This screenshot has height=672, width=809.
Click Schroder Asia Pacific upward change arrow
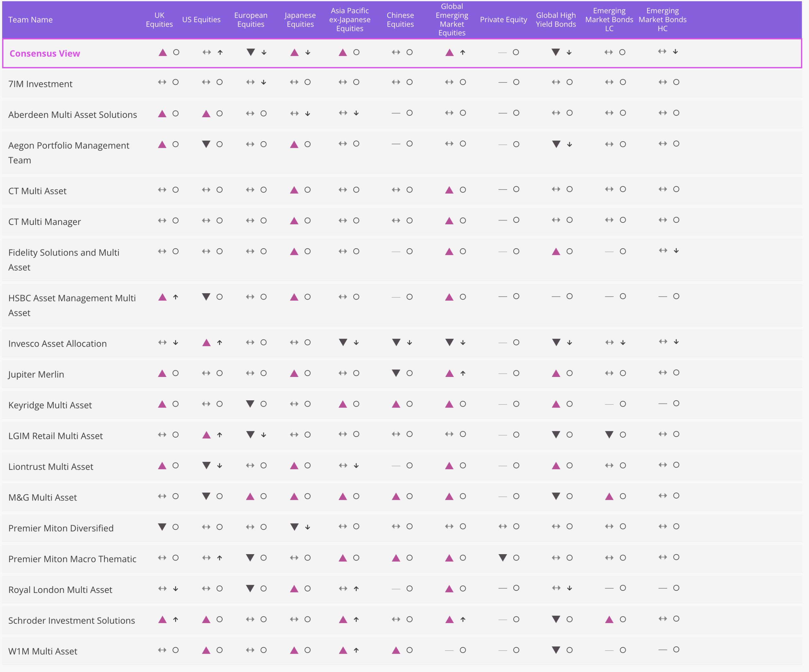click(x=356, y=620)
